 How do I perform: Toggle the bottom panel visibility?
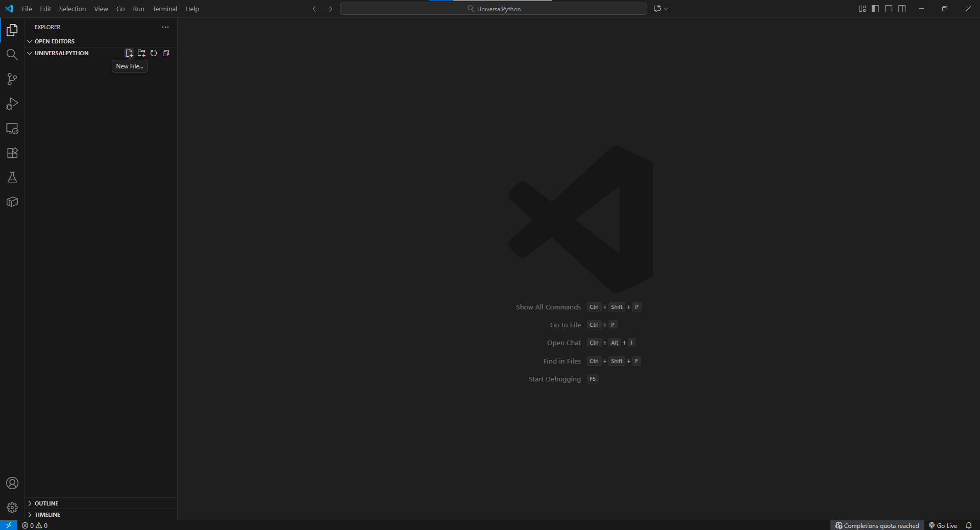pyautogui.click(x=889, y=9)
